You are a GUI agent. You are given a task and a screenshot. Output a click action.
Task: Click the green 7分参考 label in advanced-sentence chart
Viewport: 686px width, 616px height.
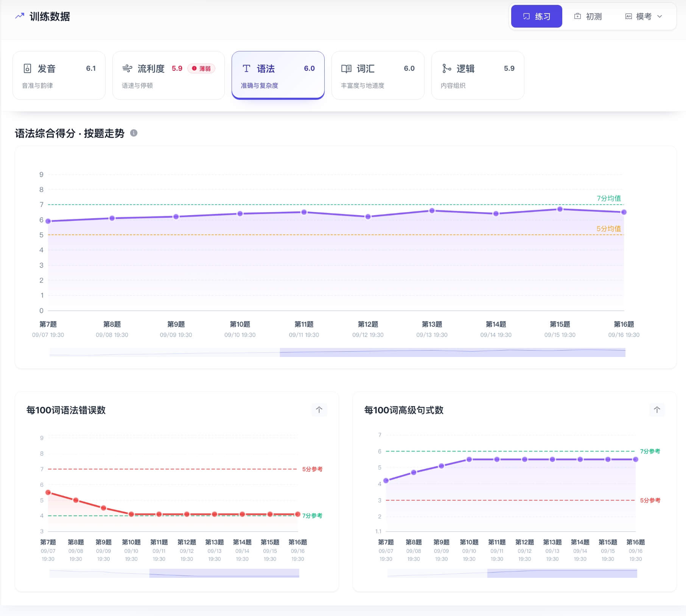(650, 451)
